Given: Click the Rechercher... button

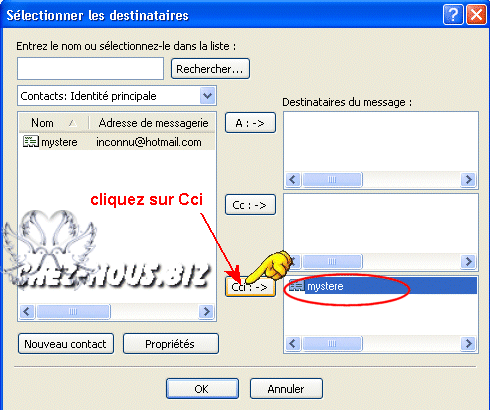Looking at the screenshot, I should tap(210, 69).
